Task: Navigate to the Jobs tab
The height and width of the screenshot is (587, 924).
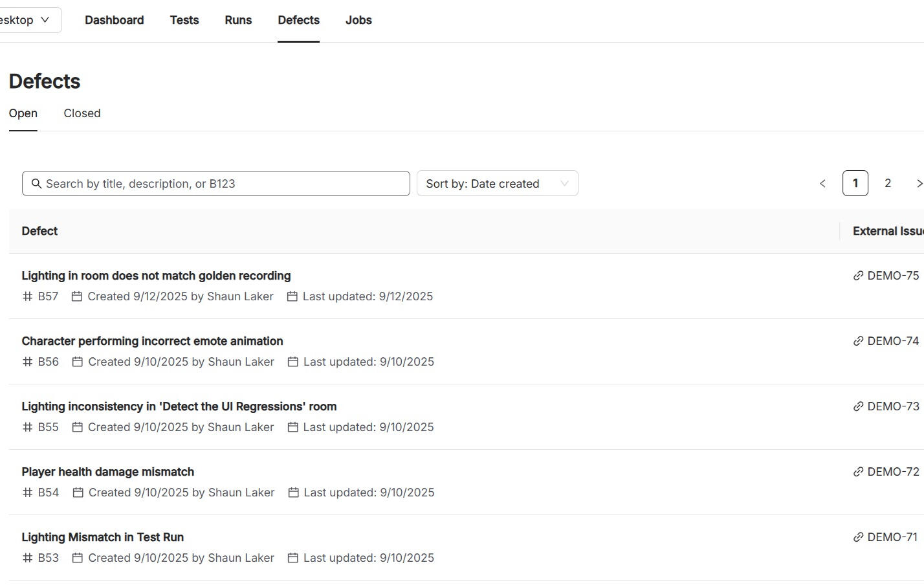Action: click(358, 20)
